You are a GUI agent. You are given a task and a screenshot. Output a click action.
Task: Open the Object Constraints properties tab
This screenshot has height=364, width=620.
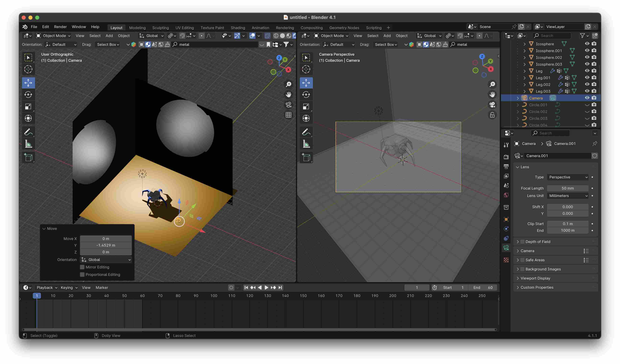[x=506, y=238]
